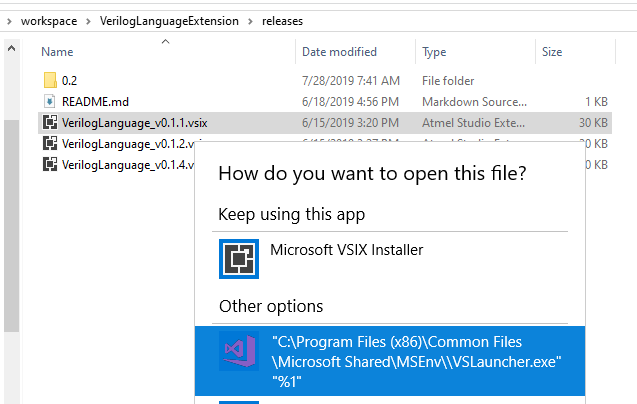
Task: Click the 1 KB size value
Action: coord(596,102)
